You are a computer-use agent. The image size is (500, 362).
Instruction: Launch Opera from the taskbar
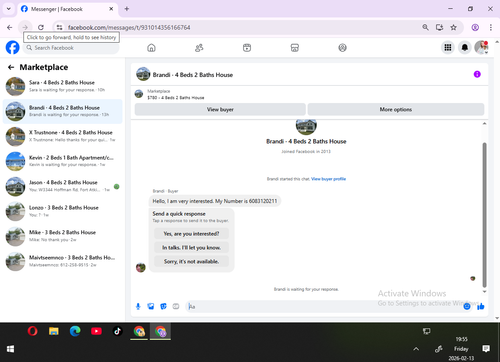point(32,331)
